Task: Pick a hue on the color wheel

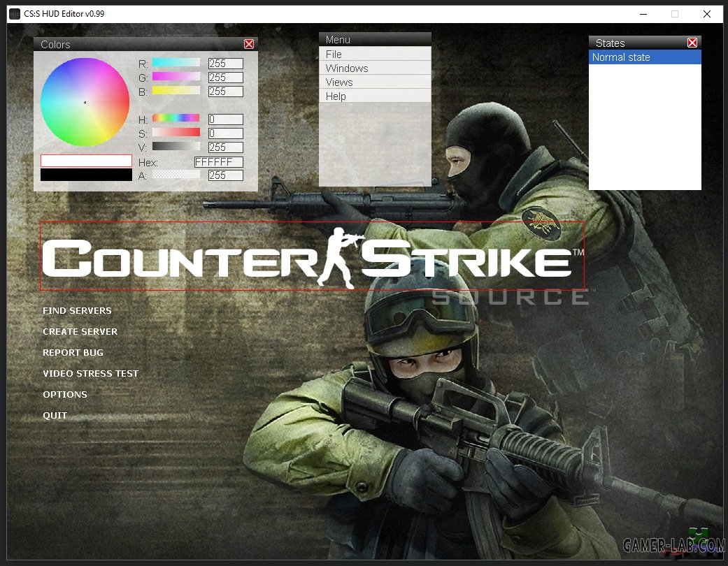Action: coord(85,102)
